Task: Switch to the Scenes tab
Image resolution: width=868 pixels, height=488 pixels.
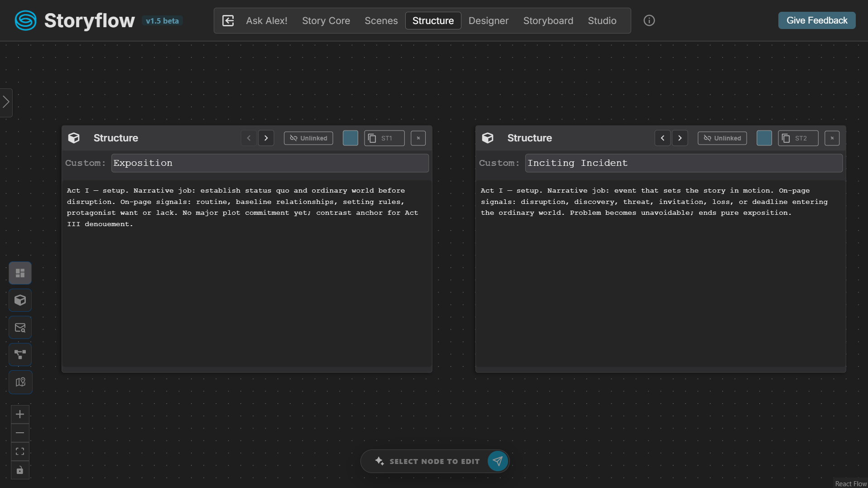Action: tap(381, 20)
